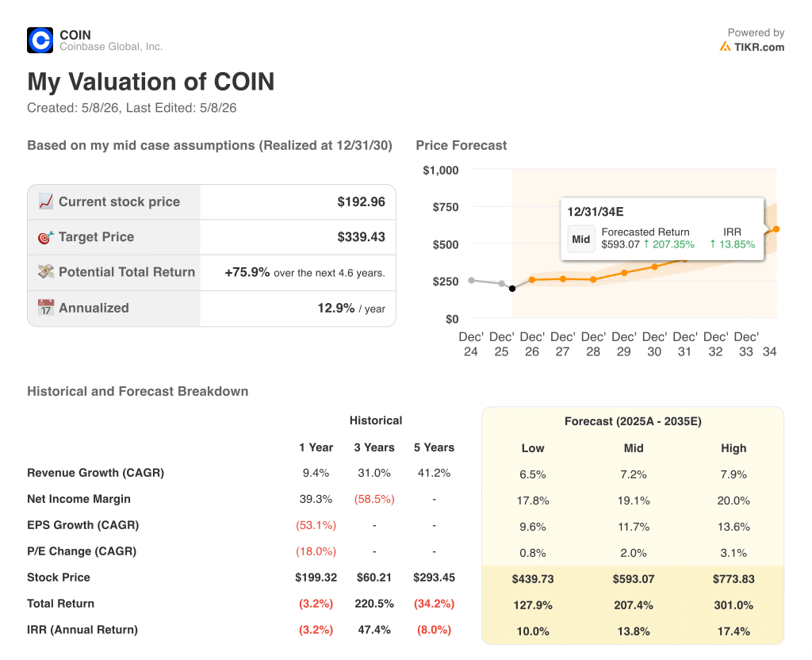Click the 47.4% three-year IRR cell

(374, 629)
